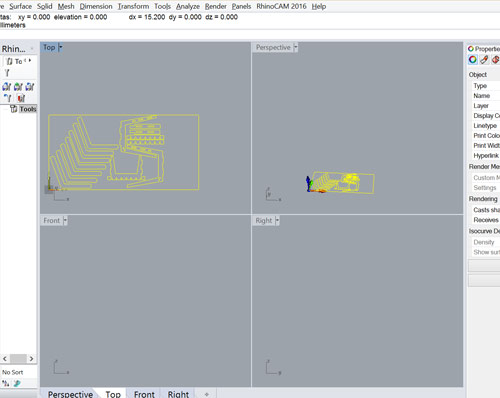The height and width of the screenshot is (398, 500).
Task: Move RhinoCAM browser tabs left with arrow
Action: click(x=25, y=60)
